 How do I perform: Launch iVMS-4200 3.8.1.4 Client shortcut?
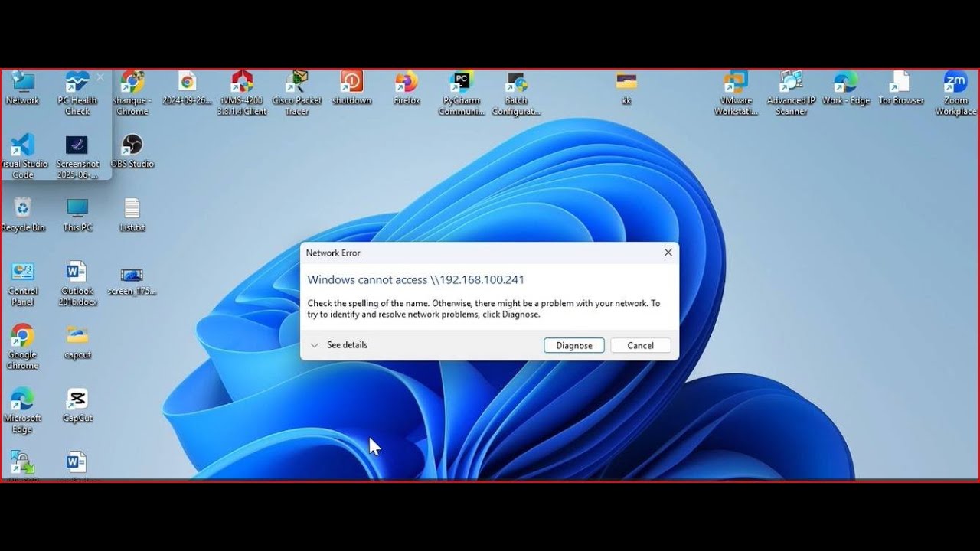point(242,93)
